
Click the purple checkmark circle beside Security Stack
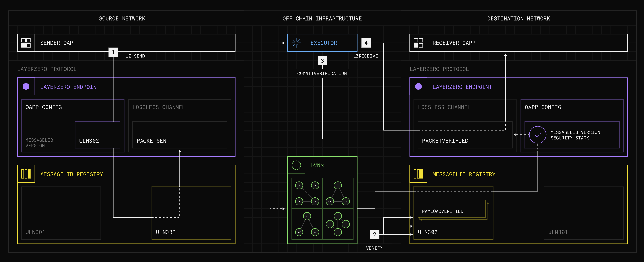click(x=538, y=135)
